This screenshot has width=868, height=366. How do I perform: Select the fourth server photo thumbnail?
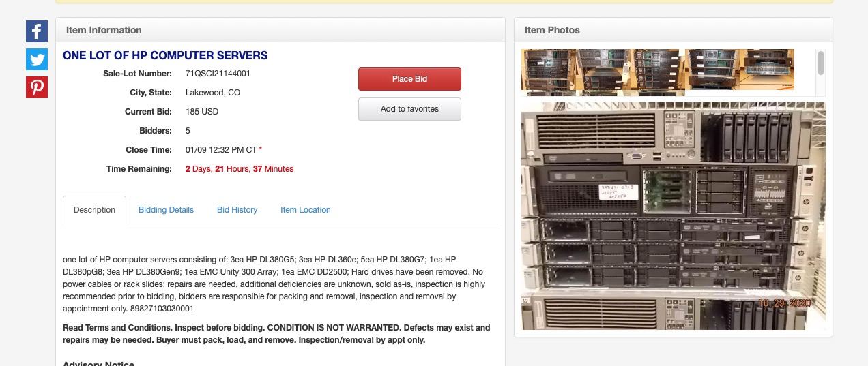pyautogui.click(x=712, y=70)
